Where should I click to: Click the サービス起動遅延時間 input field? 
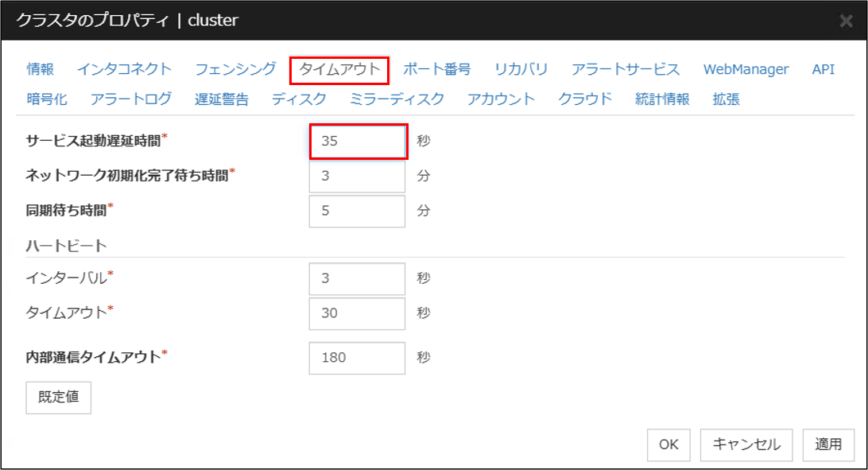358,142
